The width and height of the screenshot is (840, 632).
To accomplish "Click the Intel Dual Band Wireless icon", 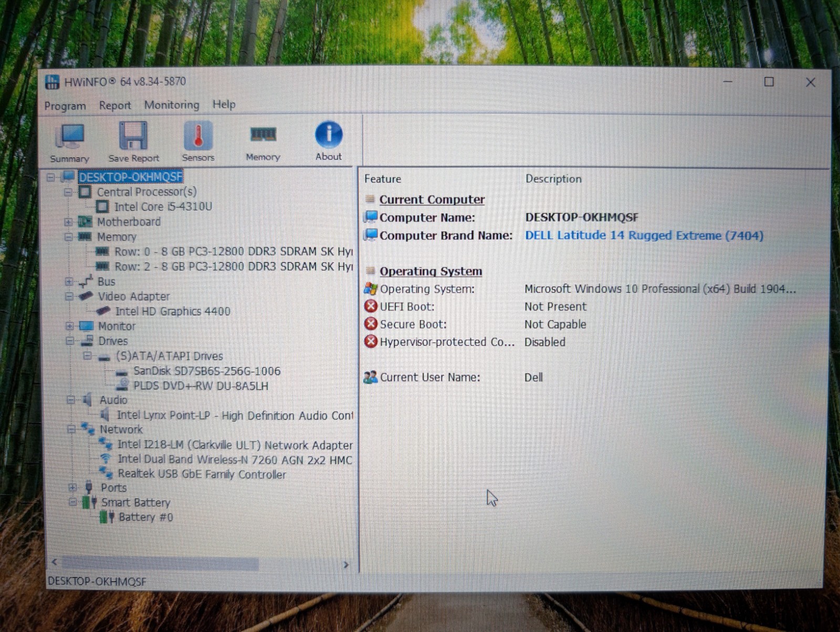I will coord(106,459).
